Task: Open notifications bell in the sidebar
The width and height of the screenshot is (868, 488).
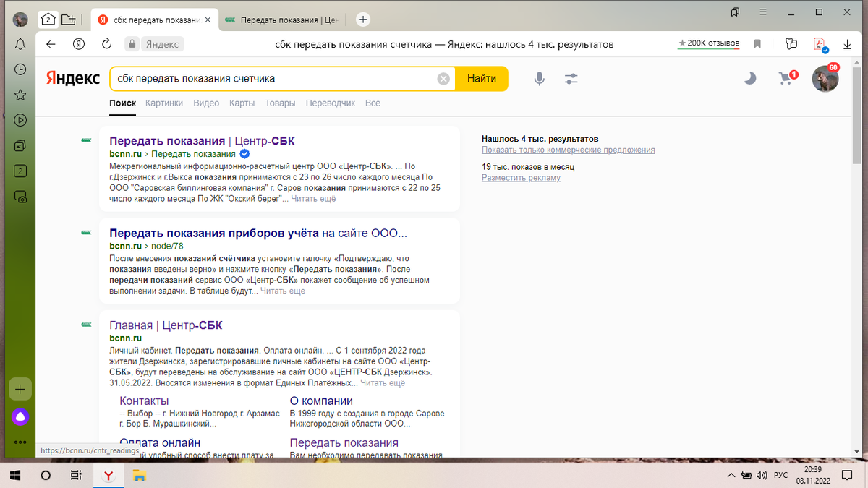Action: point(20,43)
